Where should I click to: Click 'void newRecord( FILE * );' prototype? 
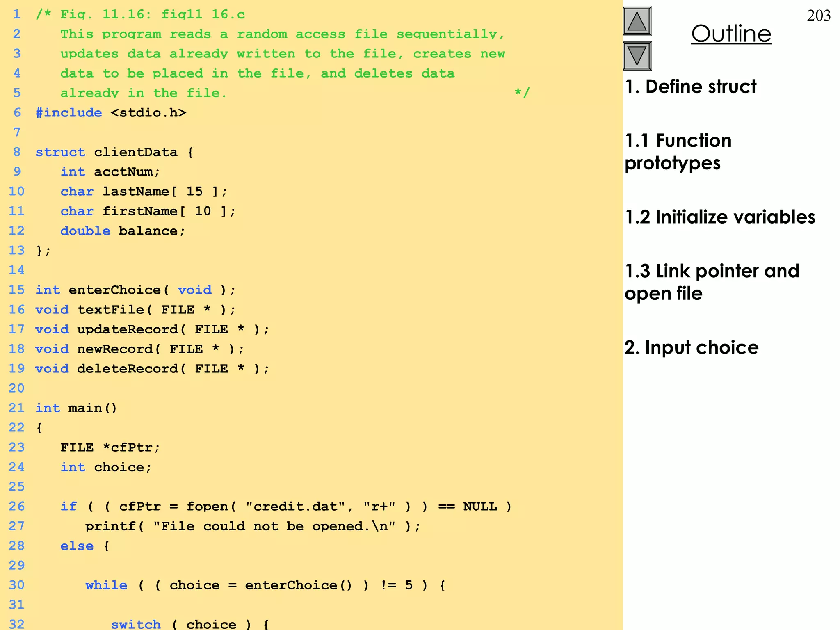pyautogui.click(x=140, y=349)
